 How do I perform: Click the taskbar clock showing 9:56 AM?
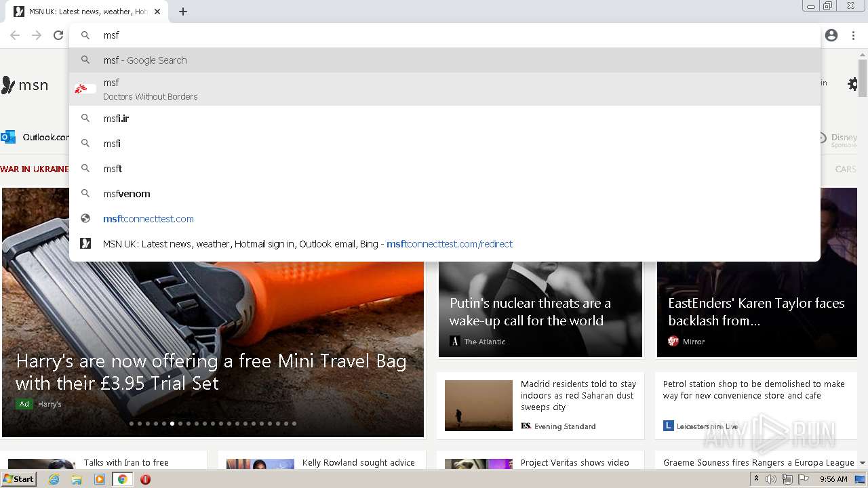click(x=833, y=479)
